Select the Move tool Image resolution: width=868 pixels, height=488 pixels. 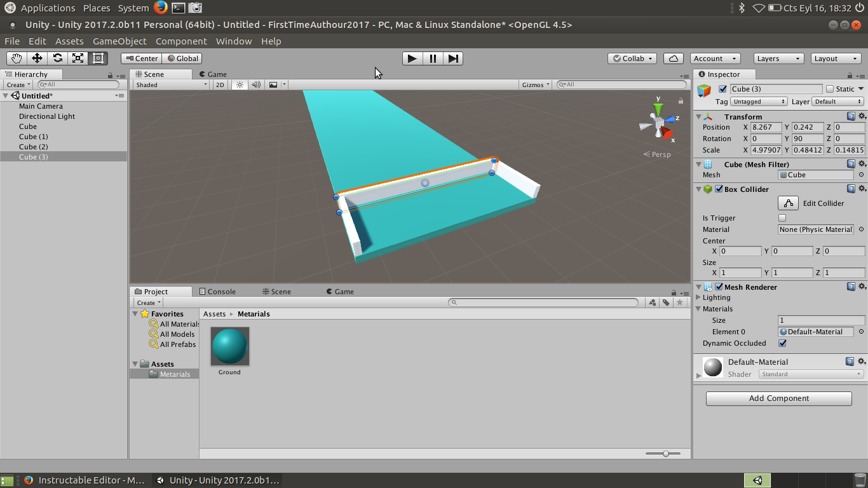[x=37, y=58]
